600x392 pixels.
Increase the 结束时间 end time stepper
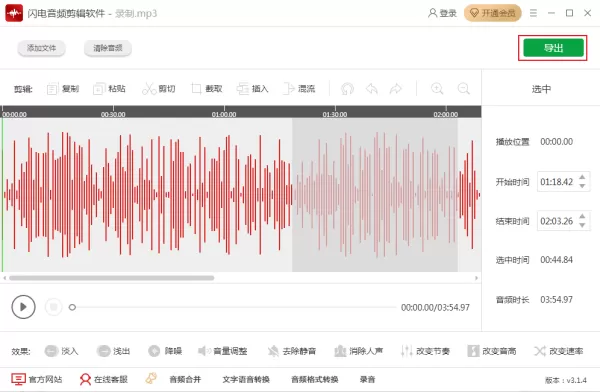(x=582, y=217)
